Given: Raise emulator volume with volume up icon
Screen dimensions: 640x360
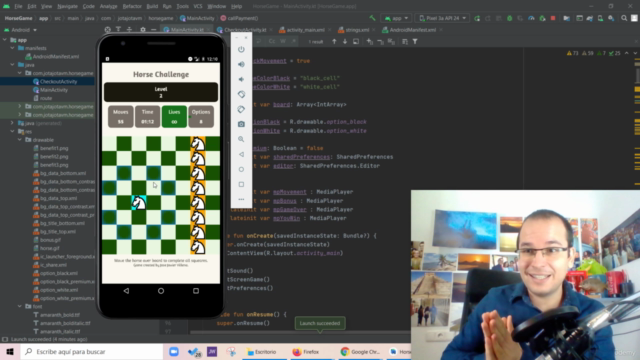Looking at the screenshot, I should [x=241, y=64].
